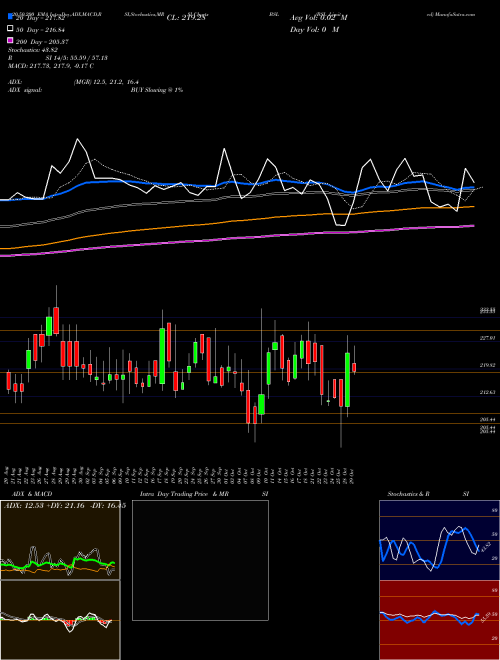500x660 pixels.
Task: Click the 219.82 price axis label
Action: (x=487, y=365)
